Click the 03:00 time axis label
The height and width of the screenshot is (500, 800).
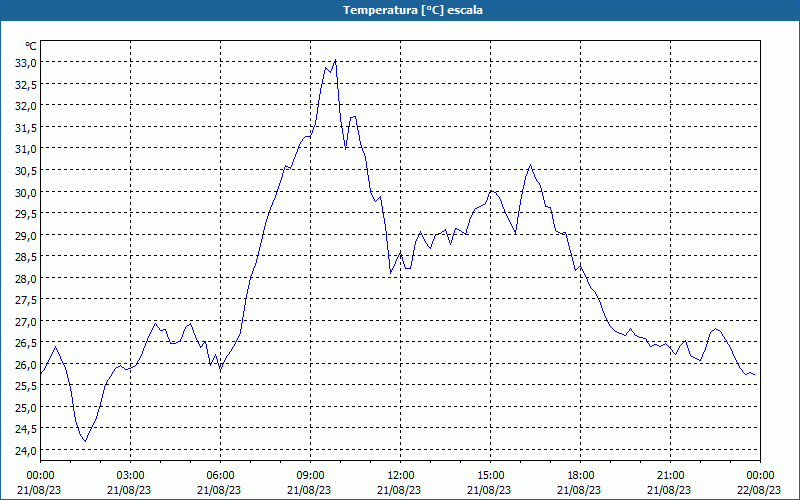pos(131,476)
